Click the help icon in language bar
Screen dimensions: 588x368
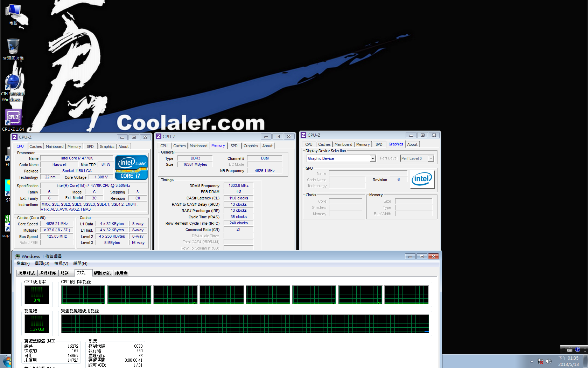(x=577, y=349)
